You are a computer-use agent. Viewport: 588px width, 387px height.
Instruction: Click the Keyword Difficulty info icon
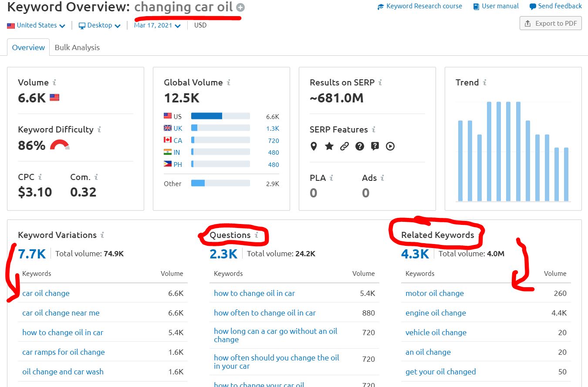coord(99,129)
